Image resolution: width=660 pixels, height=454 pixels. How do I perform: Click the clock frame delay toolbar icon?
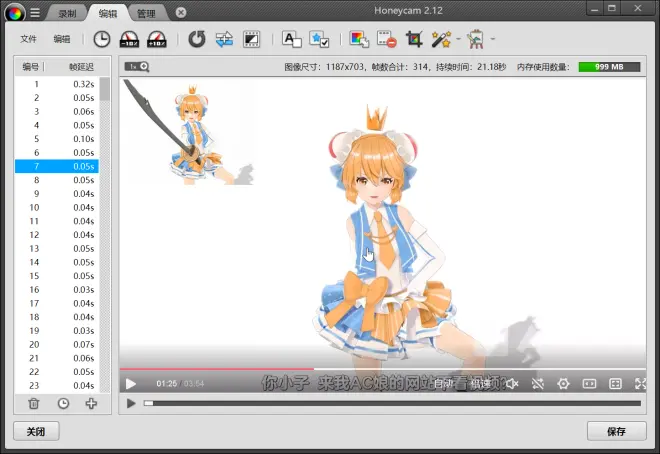101,39
